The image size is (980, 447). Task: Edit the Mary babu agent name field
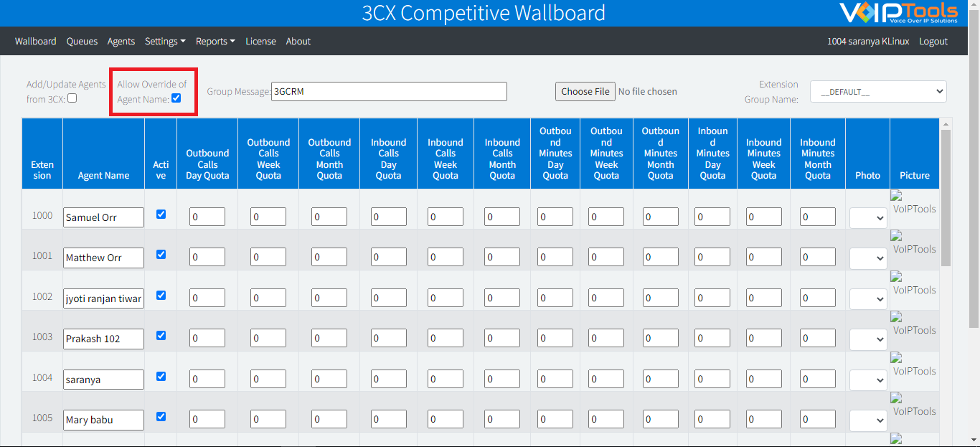103,420
